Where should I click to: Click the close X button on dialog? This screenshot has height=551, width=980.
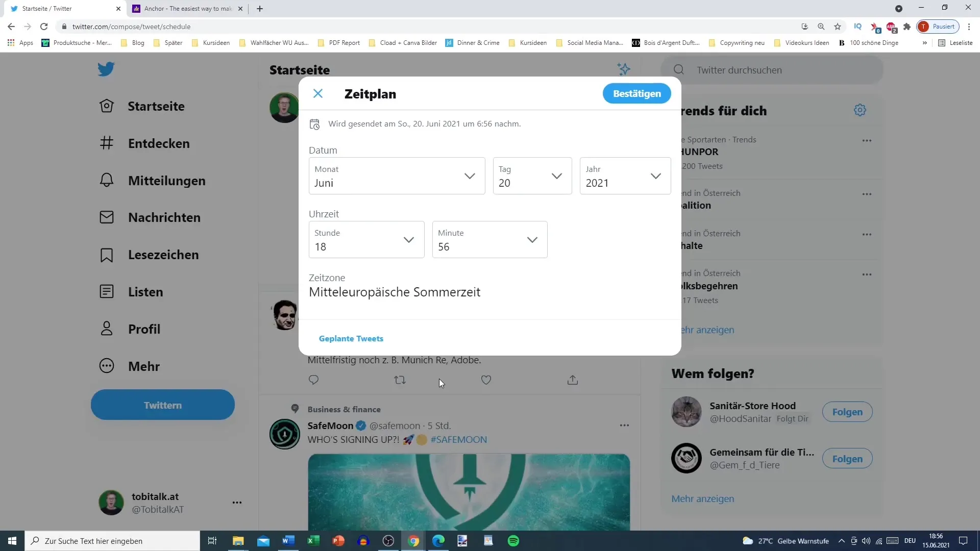click(x=318, y=93)
